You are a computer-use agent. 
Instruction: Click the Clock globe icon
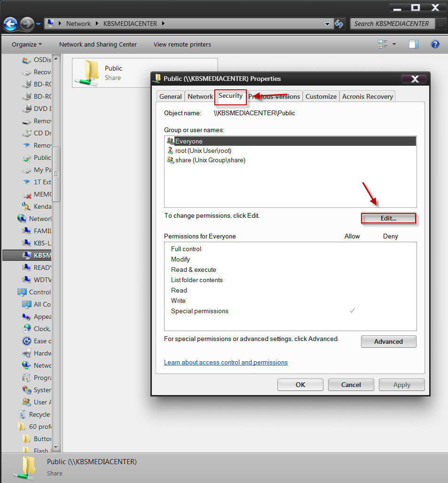(27, 329)
